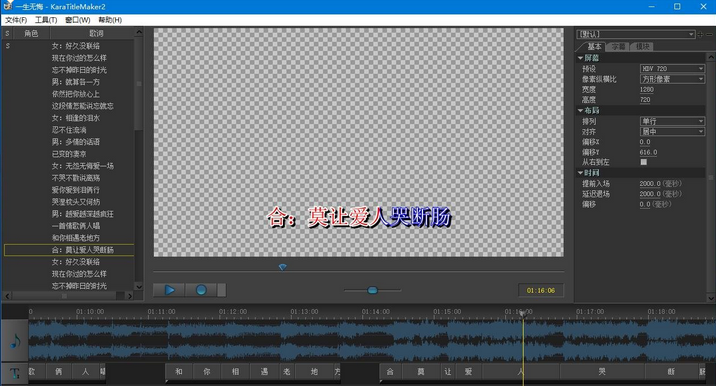Click the round Record button
The image size is (716, 386).
point(201,290)
